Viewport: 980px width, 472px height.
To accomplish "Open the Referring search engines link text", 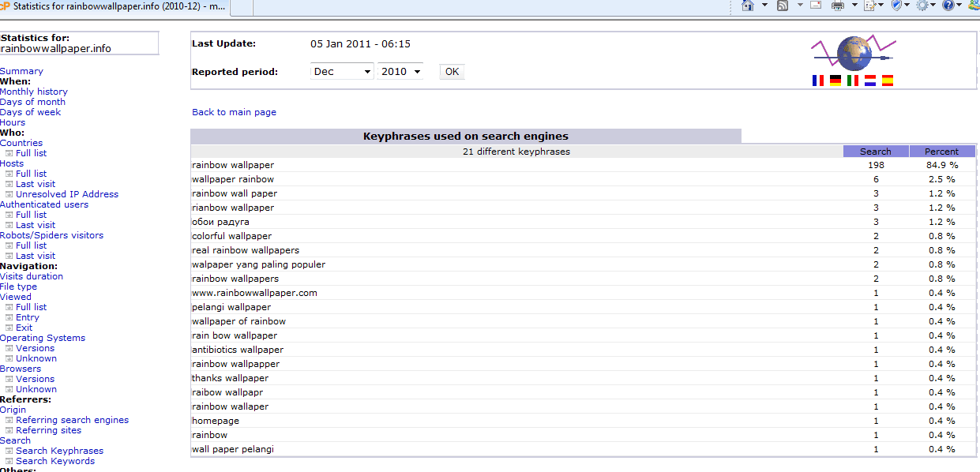I will pyautogui.click(x=72, y=420).
